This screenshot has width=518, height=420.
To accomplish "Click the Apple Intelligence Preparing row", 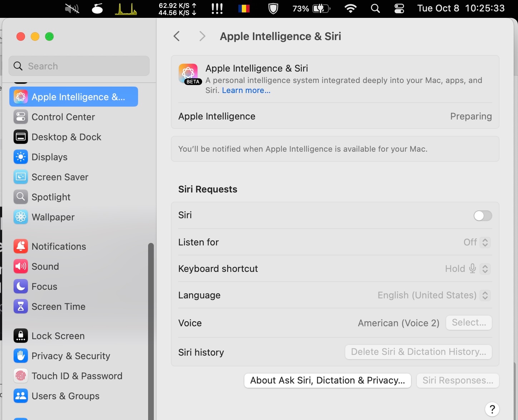I will (335, 116).
